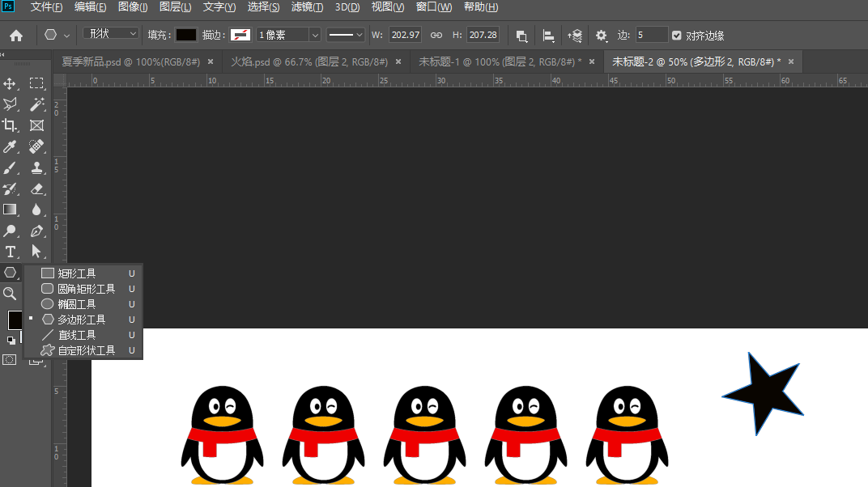This screenshot has height=487, width=868.
Task: Select the Gradient tool
Action: (x=10, y=210)
